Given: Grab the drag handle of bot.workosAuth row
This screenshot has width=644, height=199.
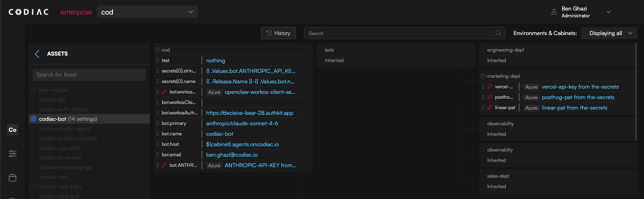Looking at the screenshot, I should pos(157,113).
